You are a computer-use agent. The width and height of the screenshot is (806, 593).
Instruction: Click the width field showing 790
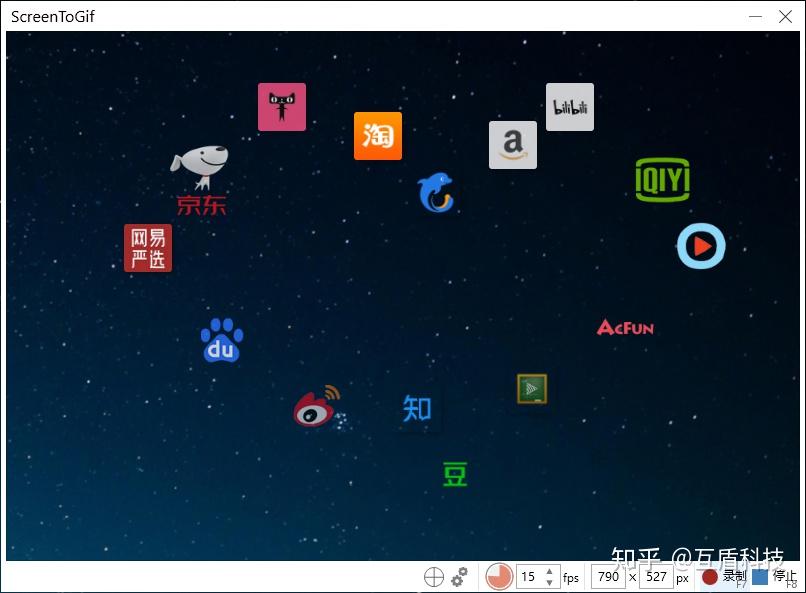609,577
